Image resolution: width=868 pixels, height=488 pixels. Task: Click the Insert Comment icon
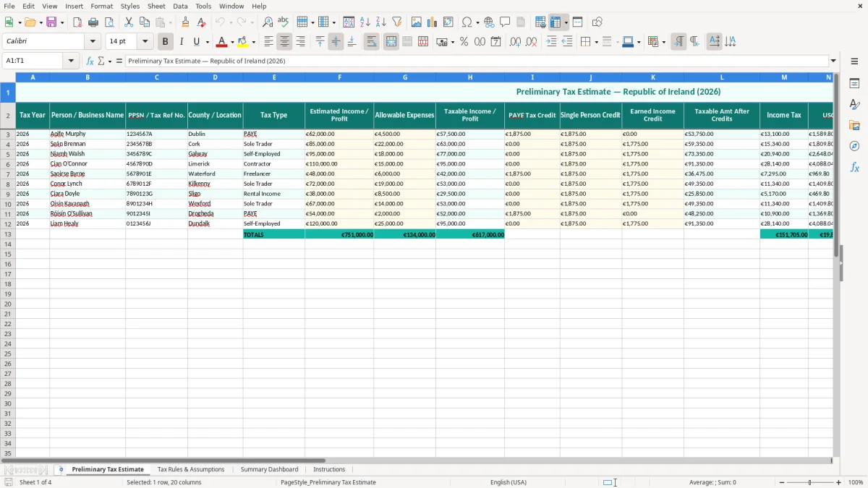click(x=506, y=22)
